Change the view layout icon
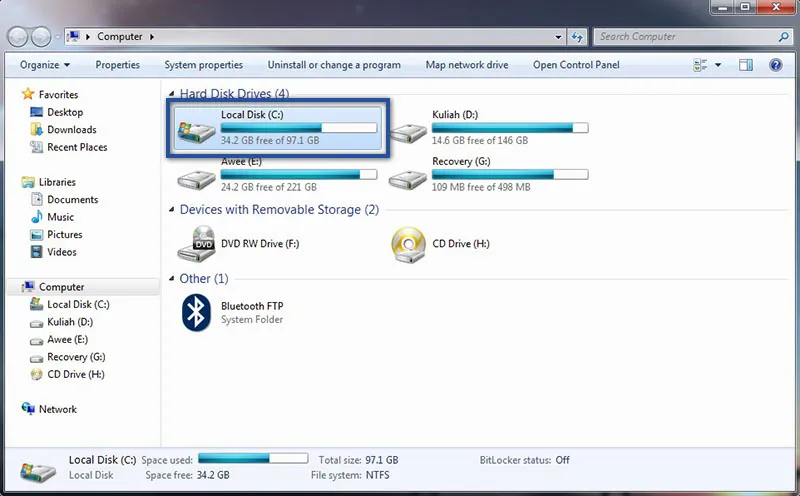The image size is (800, 496). coord(700,65)
